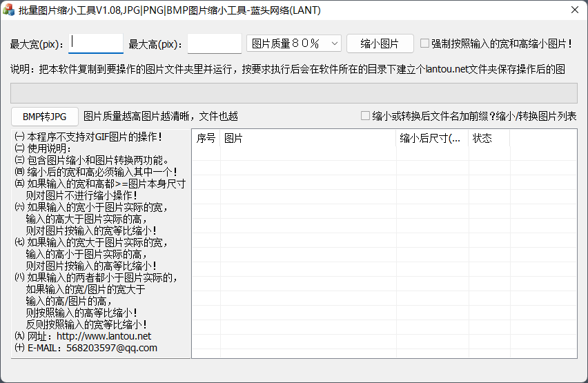Click the 缩小图片 button
Viewport: 588px width, 383px height.
click(380, 43)
